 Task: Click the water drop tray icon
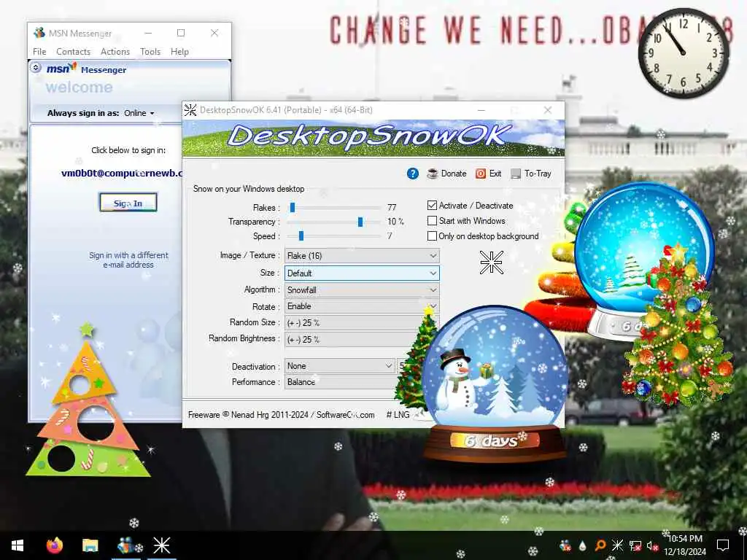click(582, 545)
